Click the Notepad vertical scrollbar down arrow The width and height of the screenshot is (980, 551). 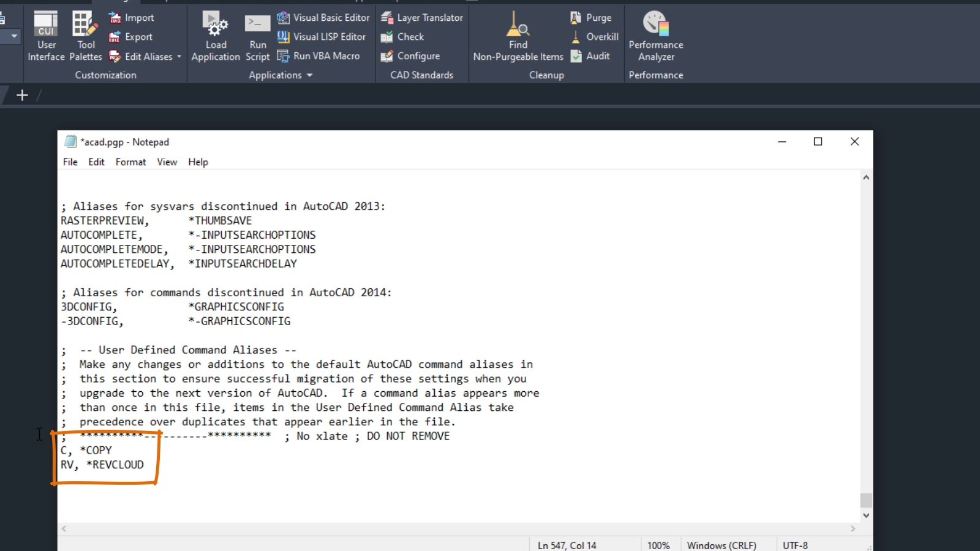click(866, 515)
